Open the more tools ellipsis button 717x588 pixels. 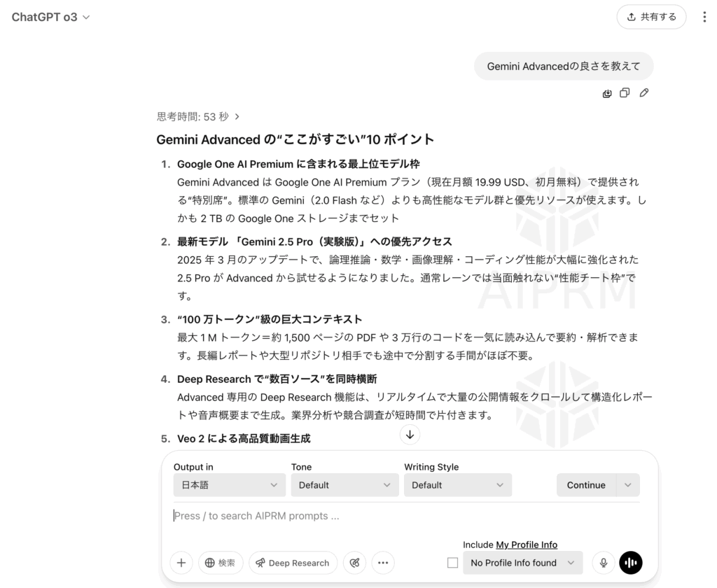[x=383, y=563]
